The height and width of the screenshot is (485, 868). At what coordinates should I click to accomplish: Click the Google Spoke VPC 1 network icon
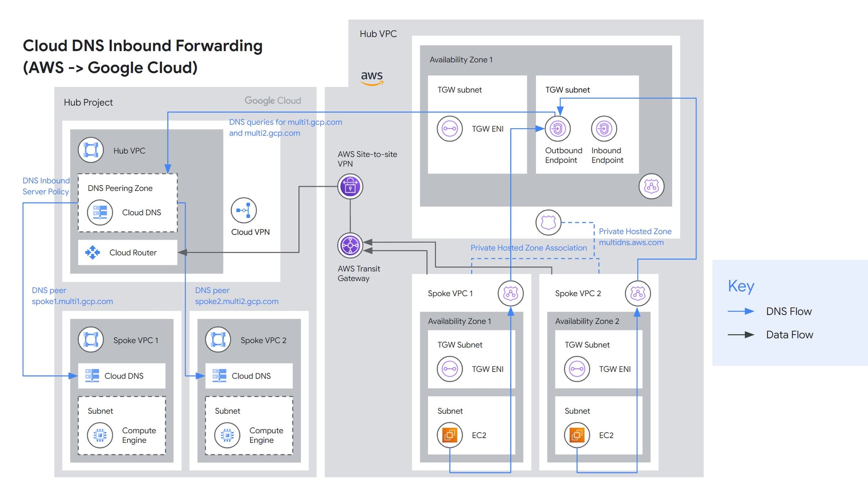tap(91, 340)
